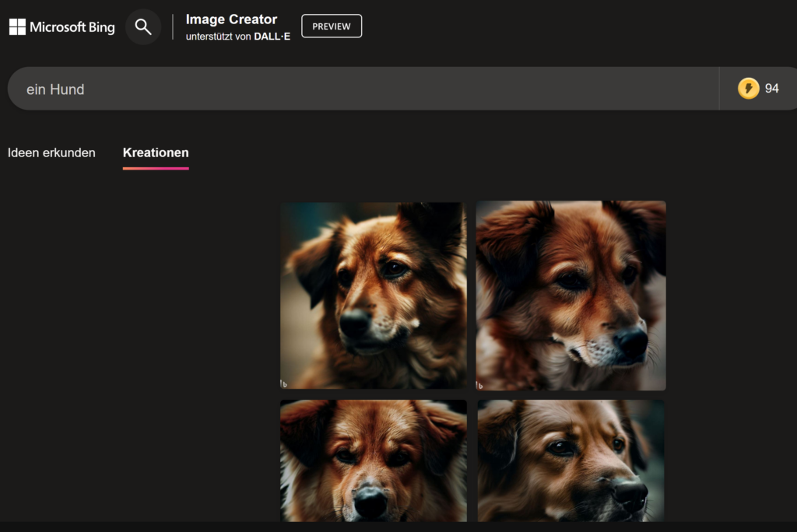The width and height of the screenshot is (797, 532).
Task: Open the Image Creator title link
Action: click(231, 19)
